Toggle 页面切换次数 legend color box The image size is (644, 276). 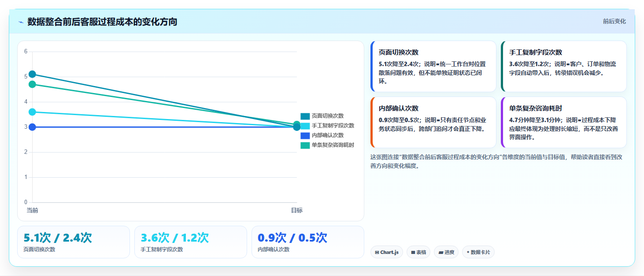pos(305,116)
